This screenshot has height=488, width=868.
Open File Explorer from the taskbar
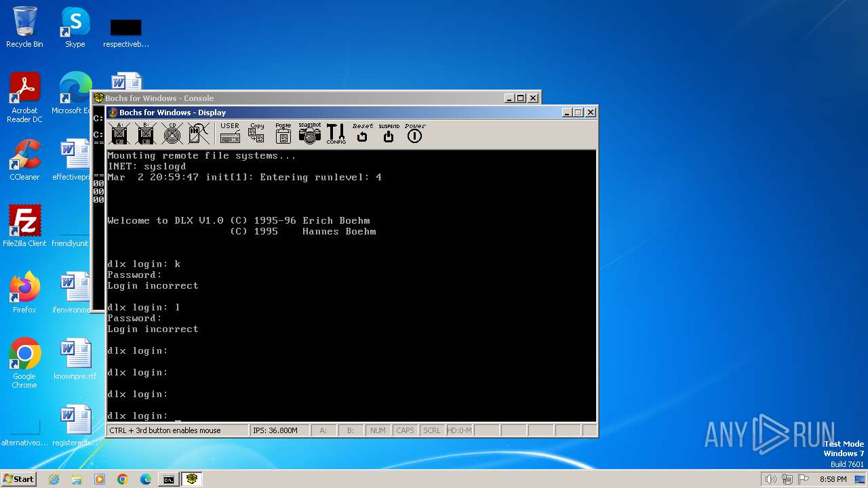(x=77, y=479)
